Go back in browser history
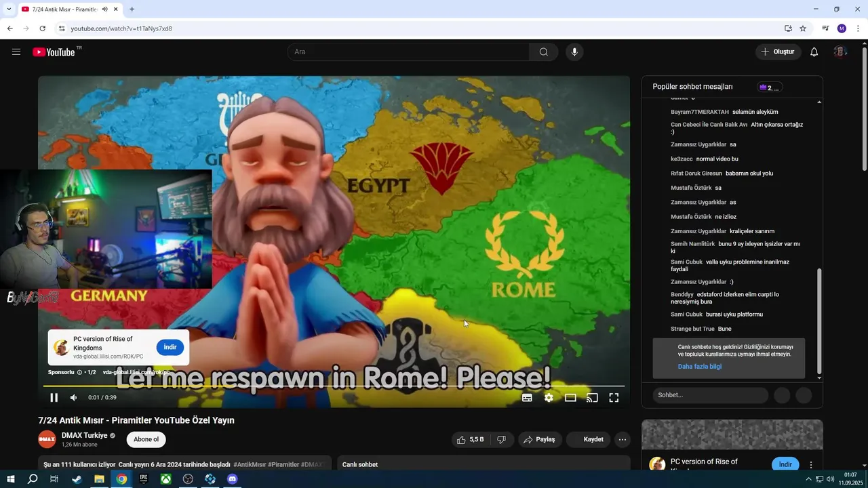Viewport: 868px width, 488px height. [x=9, y=28]
